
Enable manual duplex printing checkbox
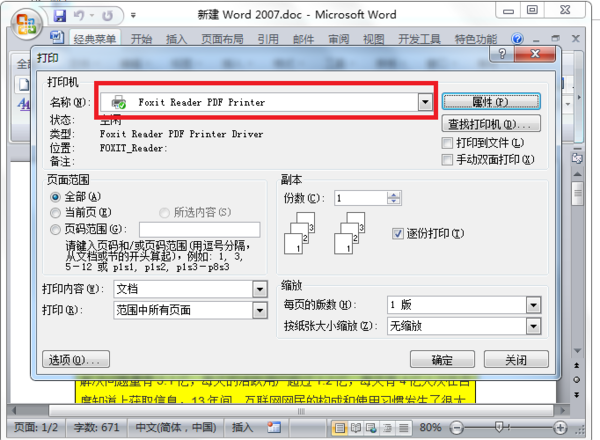447,160
